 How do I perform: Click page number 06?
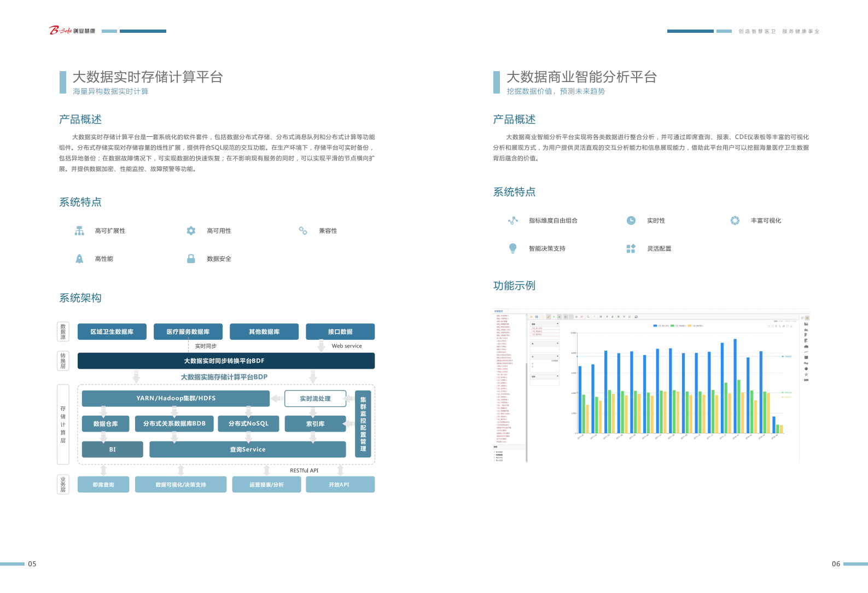[x=836, y=564]
